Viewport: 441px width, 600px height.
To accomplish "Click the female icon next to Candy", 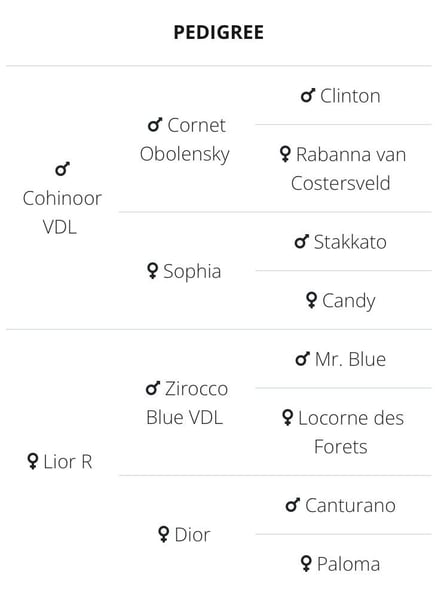I will [312, 300].
